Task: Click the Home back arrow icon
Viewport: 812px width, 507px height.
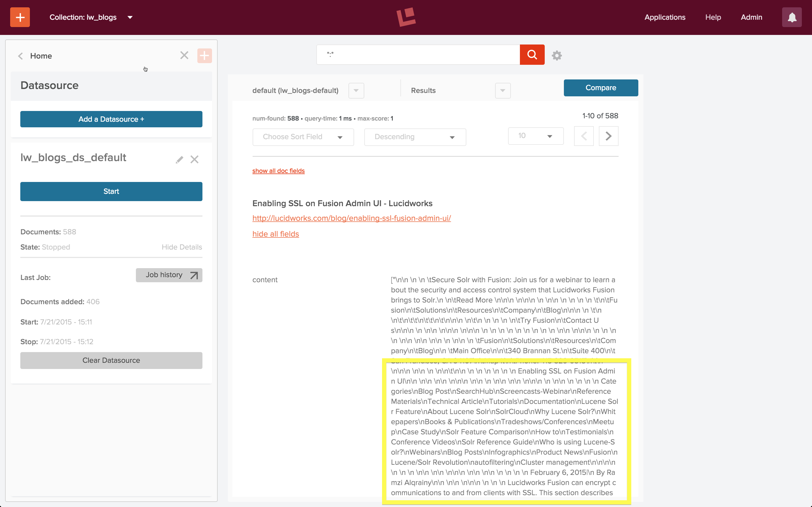Action: click(21, 55)
